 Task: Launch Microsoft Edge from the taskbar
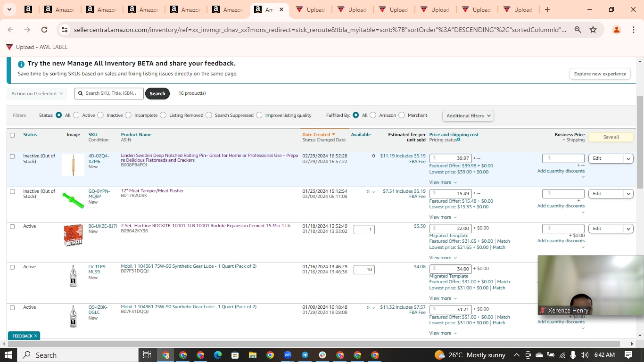tap(217, 355)
